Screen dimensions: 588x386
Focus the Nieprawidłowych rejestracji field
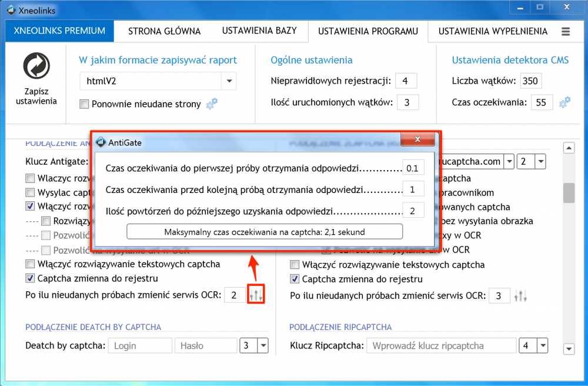click(406, 81)
